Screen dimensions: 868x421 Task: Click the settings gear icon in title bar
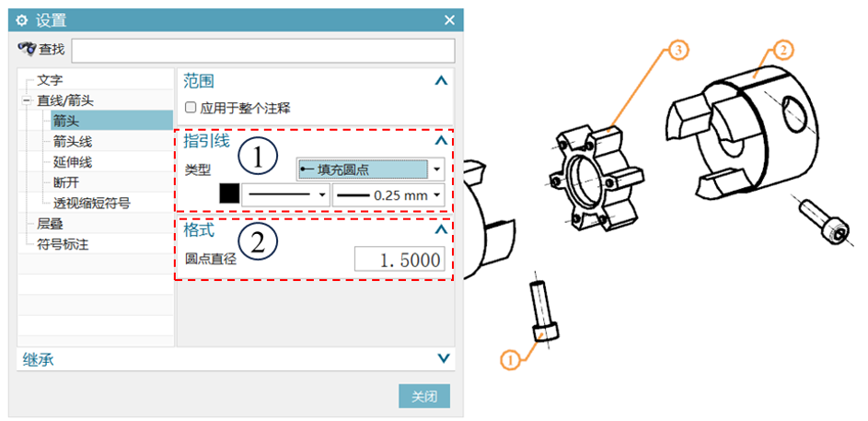21,20
